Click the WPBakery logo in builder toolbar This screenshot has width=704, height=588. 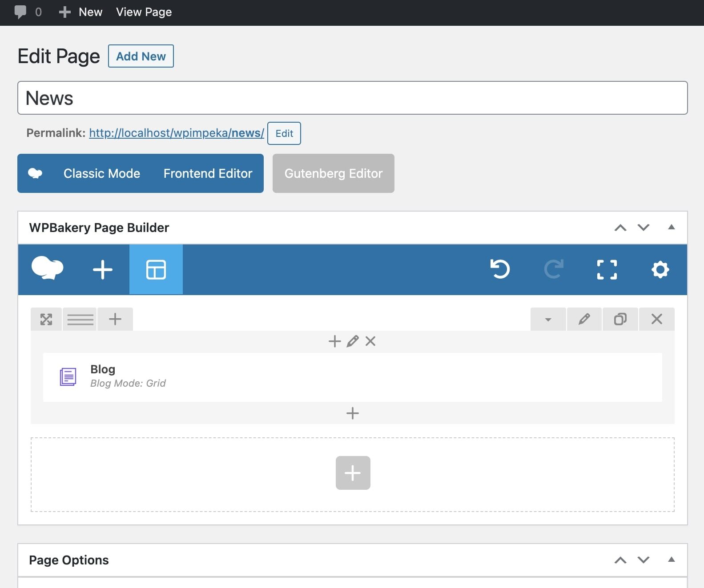(x=48, y=269)
